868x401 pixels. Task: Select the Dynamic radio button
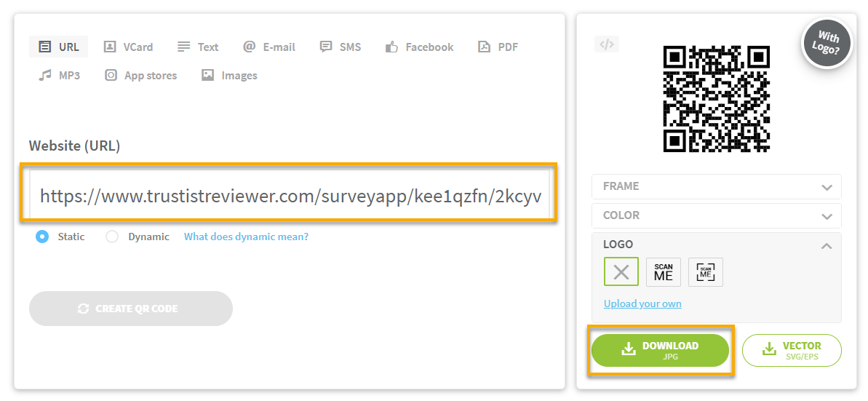pyautogui.click(x=112, y=237)
